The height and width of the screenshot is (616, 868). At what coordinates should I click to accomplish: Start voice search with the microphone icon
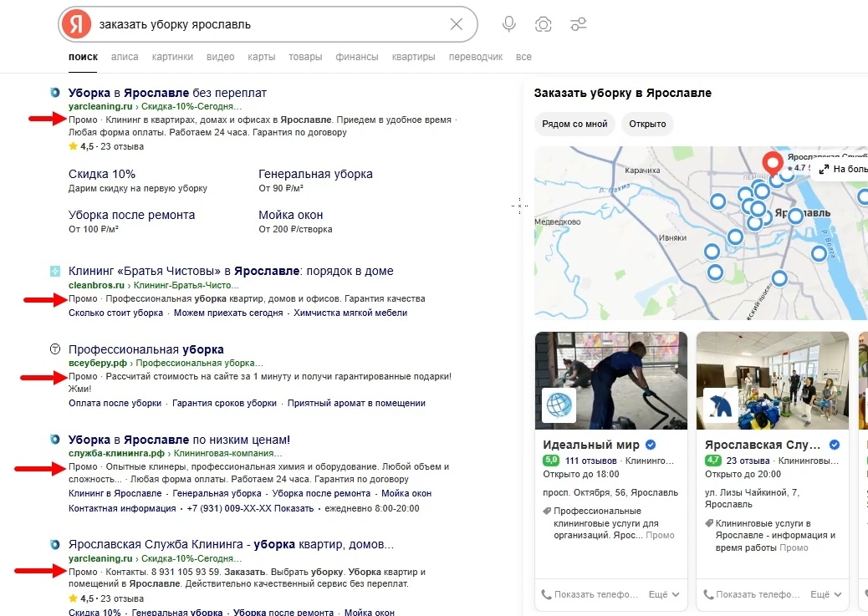508,24
